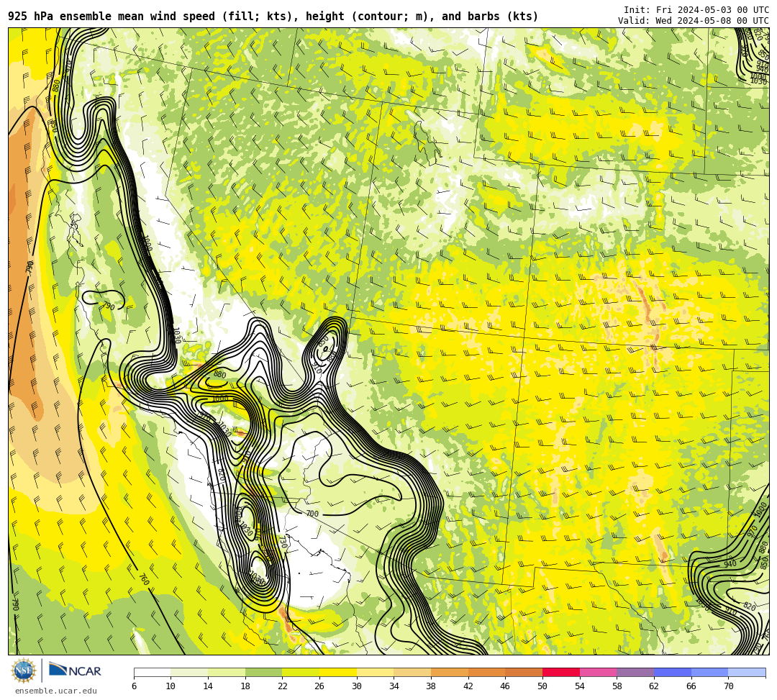Image resolution: width=777 pixels, height=700 pixels.
Task: Click the blue 62-66 kts colorbar swatch
Action: click(x=673, y=672)
